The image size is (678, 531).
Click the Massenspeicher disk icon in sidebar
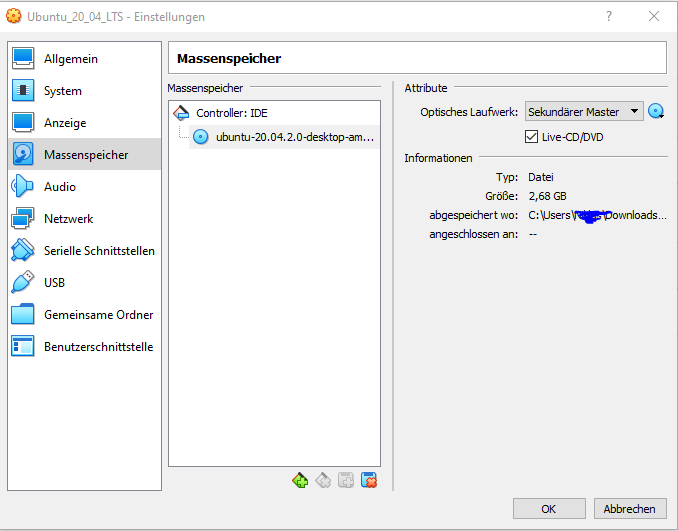[x=23, y=154]
